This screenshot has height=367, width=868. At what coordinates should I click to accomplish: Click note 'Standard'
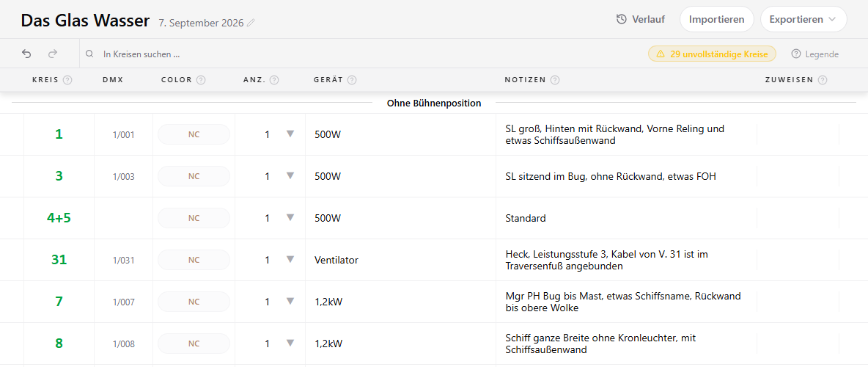pos(526,219)
